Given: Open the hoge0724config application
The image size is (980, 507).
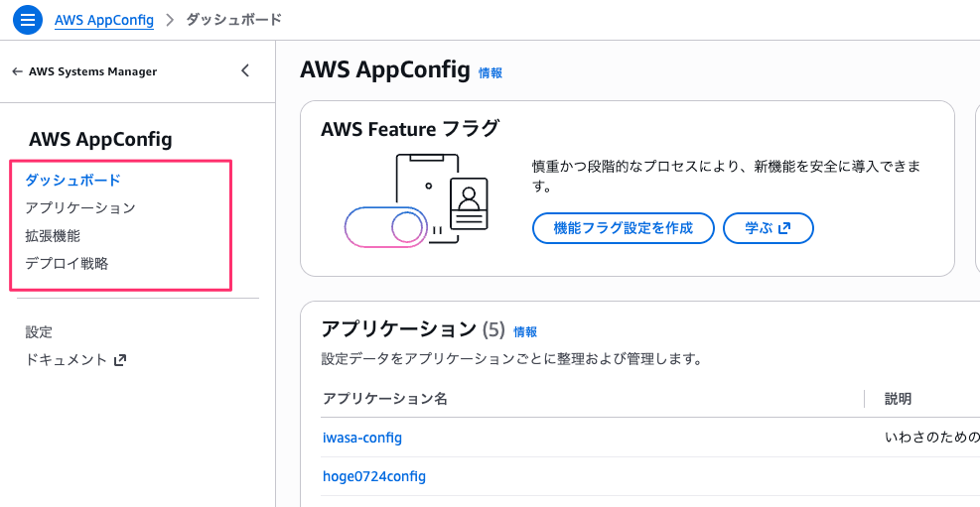Looking at the screenshot, I should 374,477.
